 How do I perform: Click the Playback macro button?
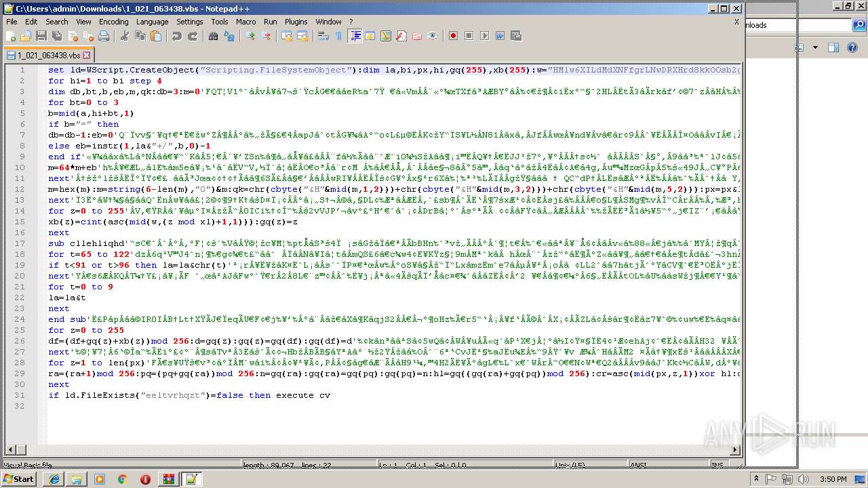(x=484, y=36)
